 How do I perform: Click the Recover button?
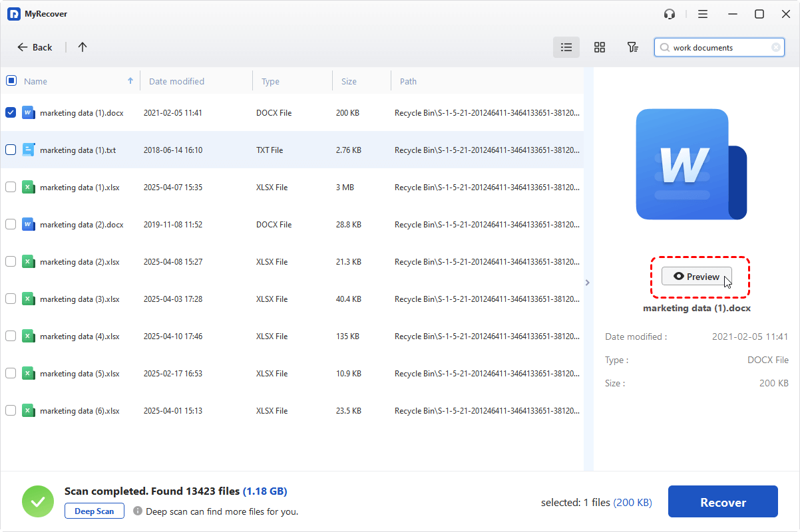[x=723, y=502]
